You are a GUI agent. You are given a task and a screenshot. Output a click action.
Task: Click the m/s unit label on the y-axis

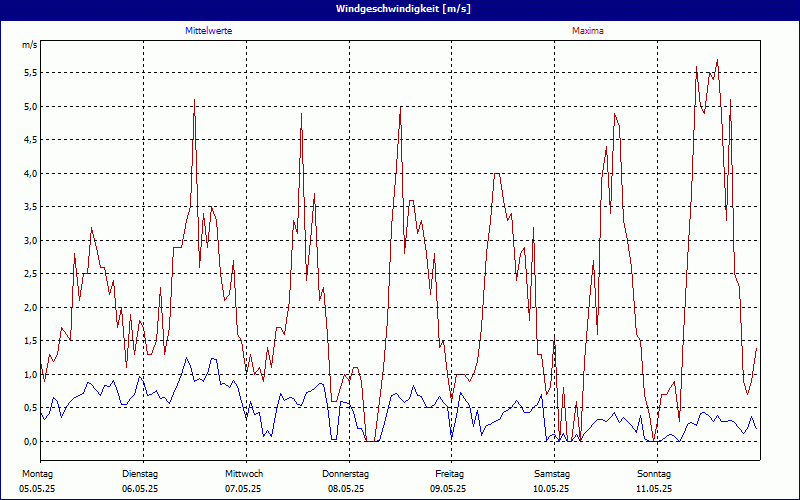point(28,46)
